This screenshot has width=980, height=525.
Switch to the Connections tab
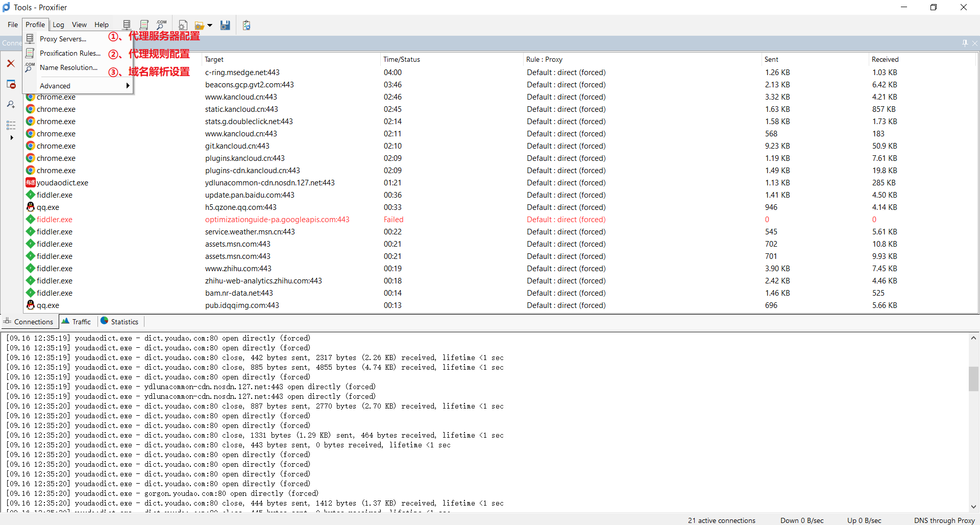29,322
